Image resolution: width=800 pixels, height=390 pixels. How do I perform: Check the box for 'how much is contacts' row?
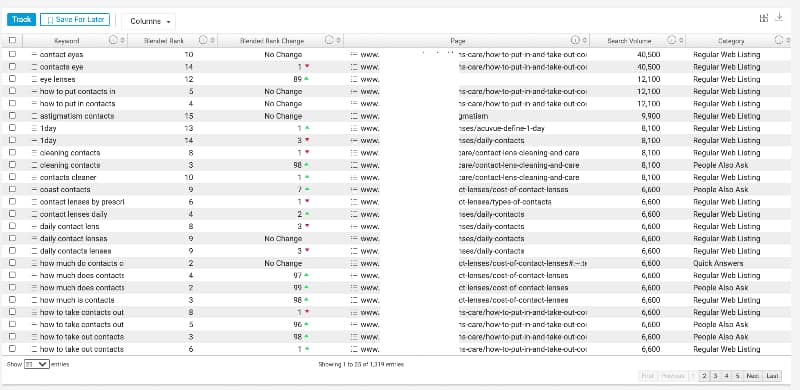click(13, 299)
